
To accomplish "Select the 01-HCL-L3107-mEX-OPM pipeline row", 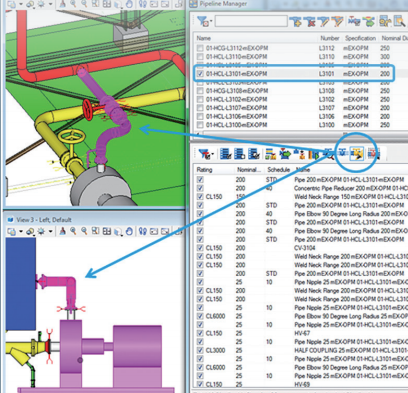I will click(300, 108).
